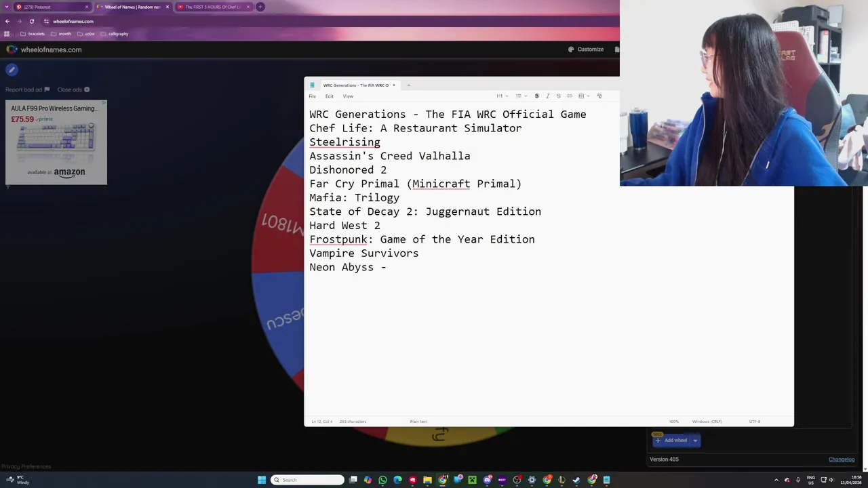The width and height of the screenshot is (868, 488).
Task: Click the 100% zoom level in Notepad
Action: pos(674,422)
